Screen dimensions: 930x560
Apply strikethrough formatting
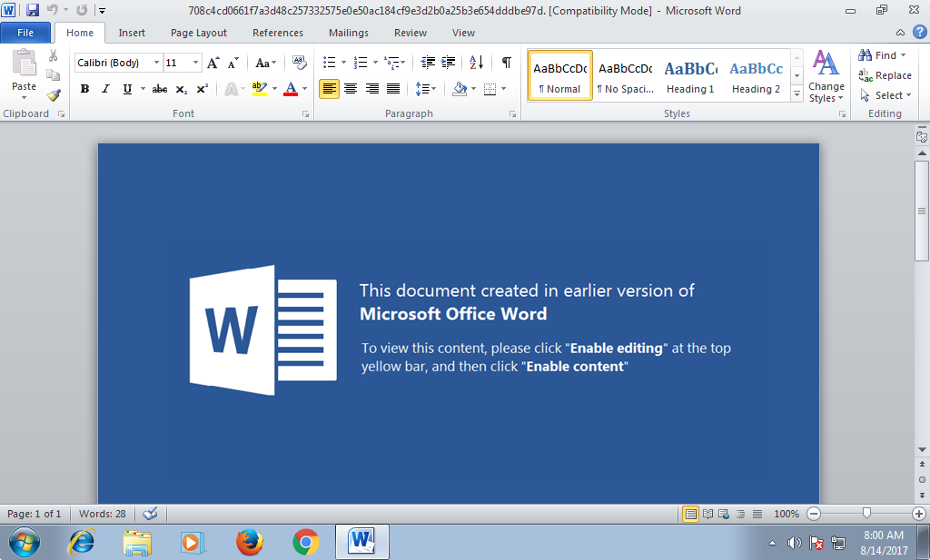click(x=160, y=89)
